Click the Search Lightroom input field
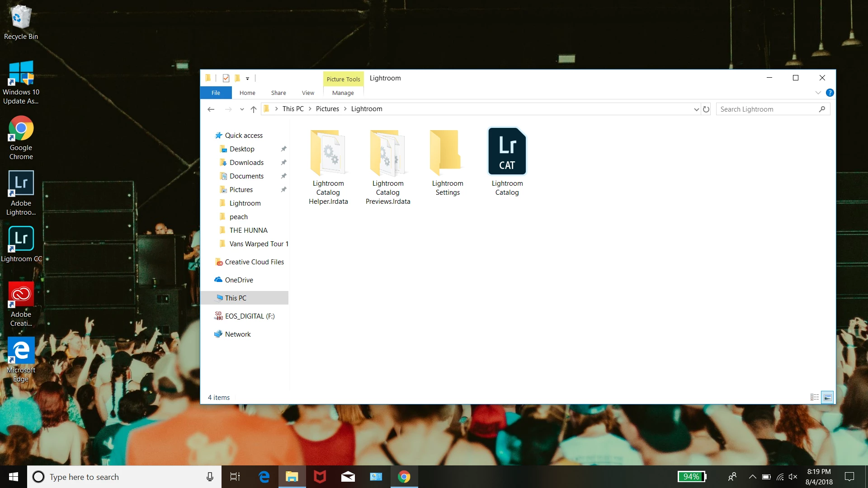The width and height of the screenshot is (868, 488). pyautogui.click(x=767, y=109)
